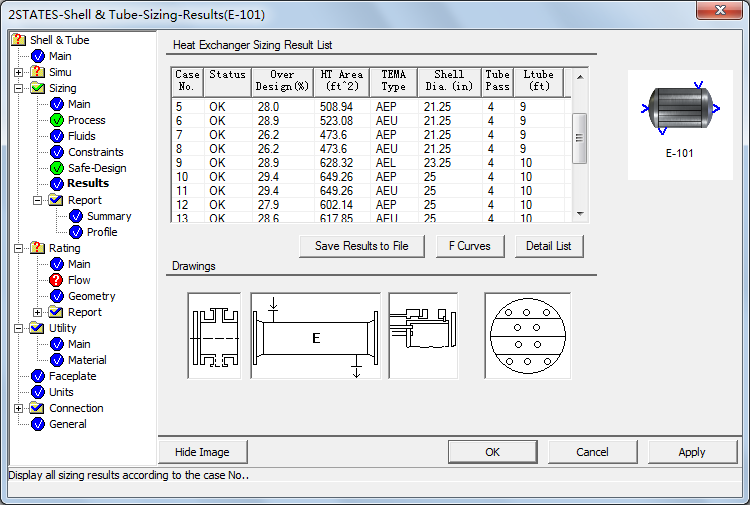Screen dimensions: 750x505
Task: Click the Shell & Tube root node icon
Action: pyautogui.click(x=18, y=40)
